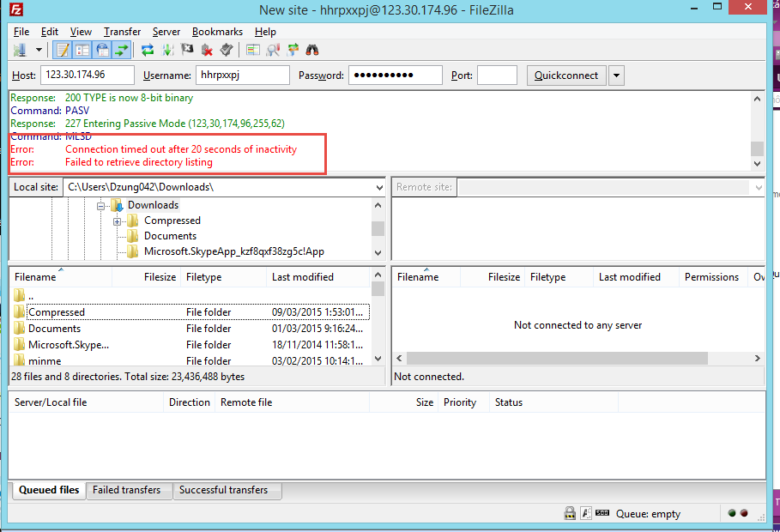Toggle synchronized browsing icon
The height and width of the screenshot is (532, 780).
(293, 50)
